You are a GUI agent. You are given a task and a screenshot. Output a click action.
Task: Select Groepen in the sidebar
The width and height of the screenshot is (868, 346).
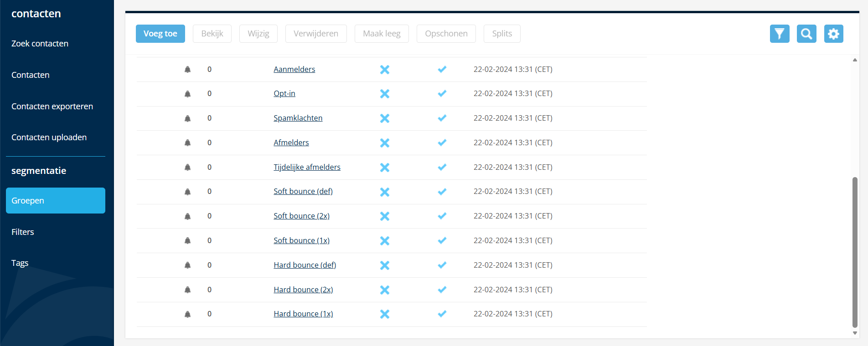click(56, 201)
